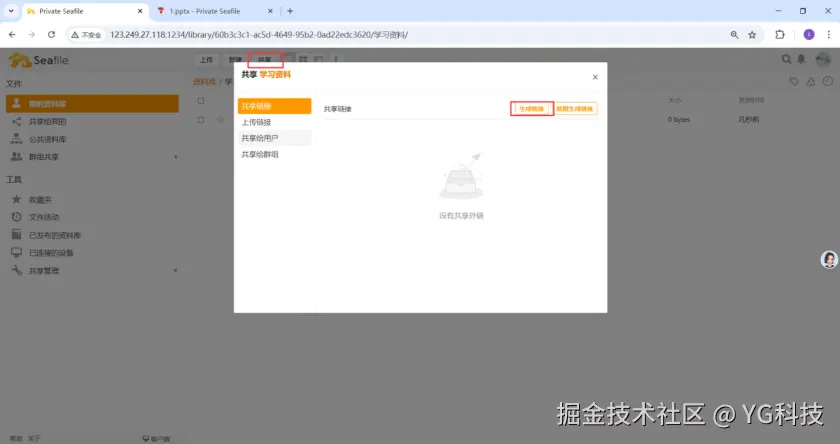Open the 共享给用户 tab
This screenshot has width=840, height=444.
(274, 138)
